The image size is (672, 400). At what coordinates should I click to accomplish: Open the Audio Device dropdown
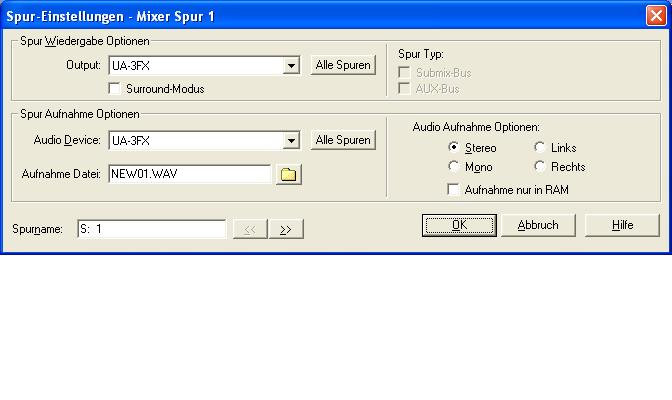[291, 141]
